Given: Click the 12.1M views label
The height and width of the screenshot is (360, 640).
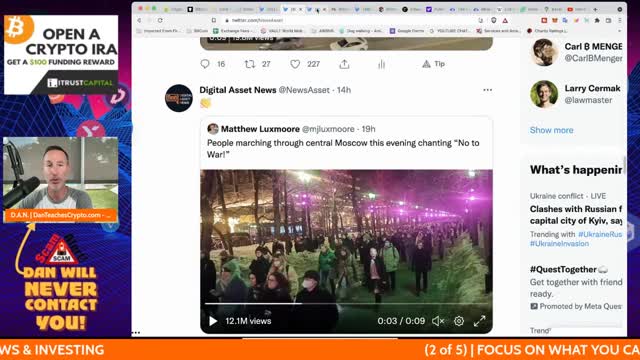Looking at the screenshot, I should (x=248, y=321).
